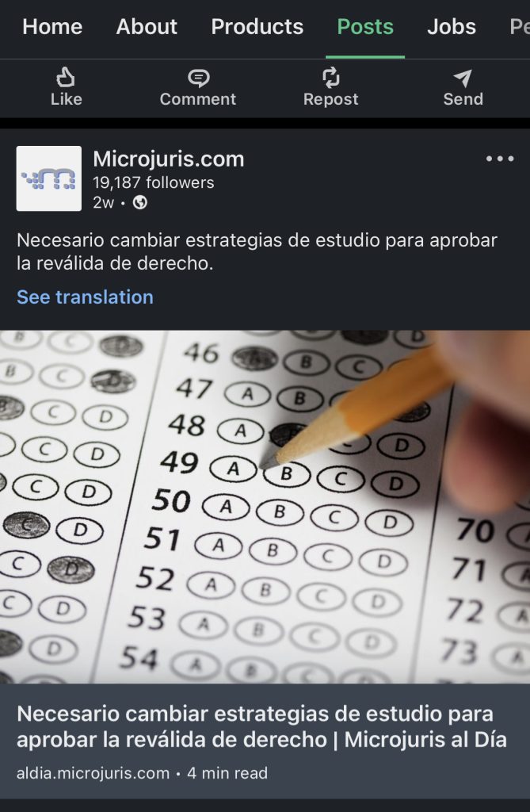Click the 19,187 followers text

[x=153, y=182]
